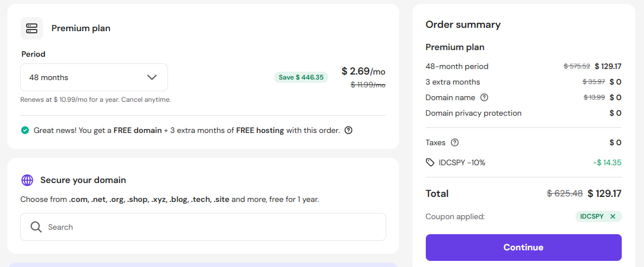Click the server icon beside Premium plan
This screenshot has height=267, width=644.
point(32,28)
